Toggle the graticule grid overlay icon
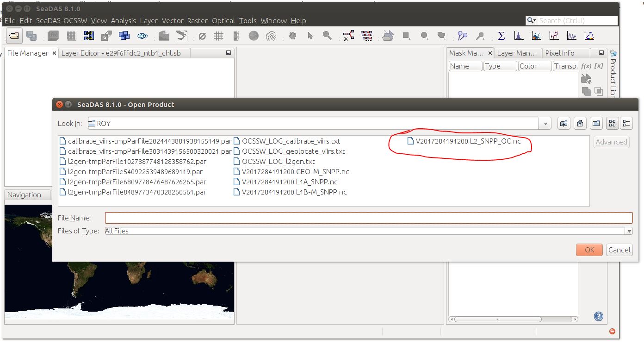 coord(219,36)
